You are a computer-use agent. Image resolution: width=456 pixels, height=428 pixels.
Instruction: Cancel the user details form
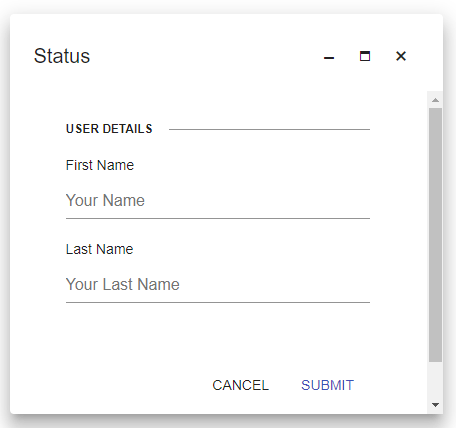[x=240, y=385]
